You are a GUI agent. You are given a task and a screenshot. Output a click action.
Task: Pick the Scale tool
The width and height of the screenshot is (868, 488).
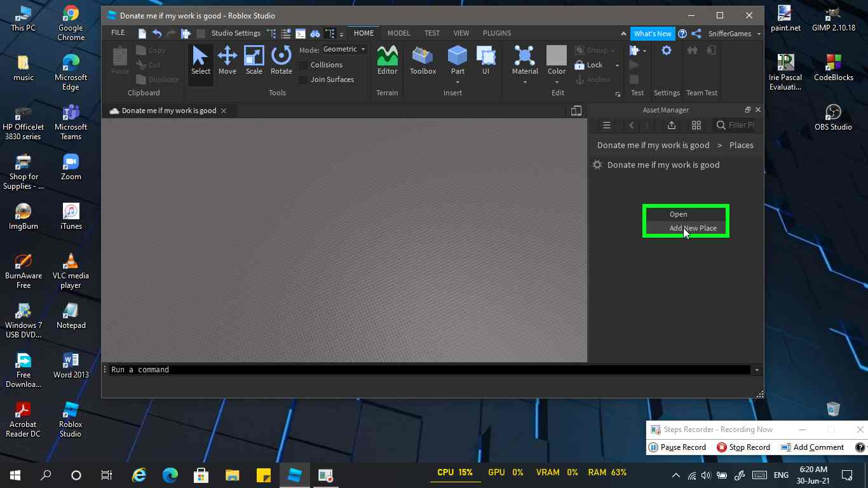coord(254,60)
